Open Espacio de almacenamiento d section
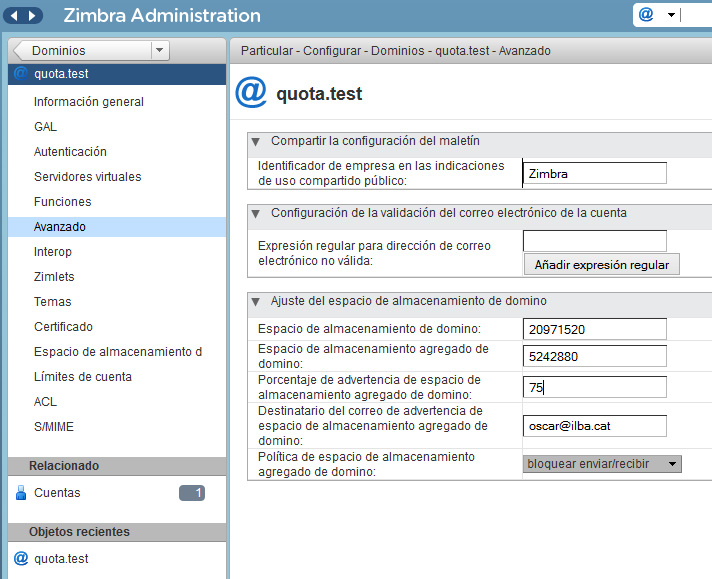 (x=118, y=351)
